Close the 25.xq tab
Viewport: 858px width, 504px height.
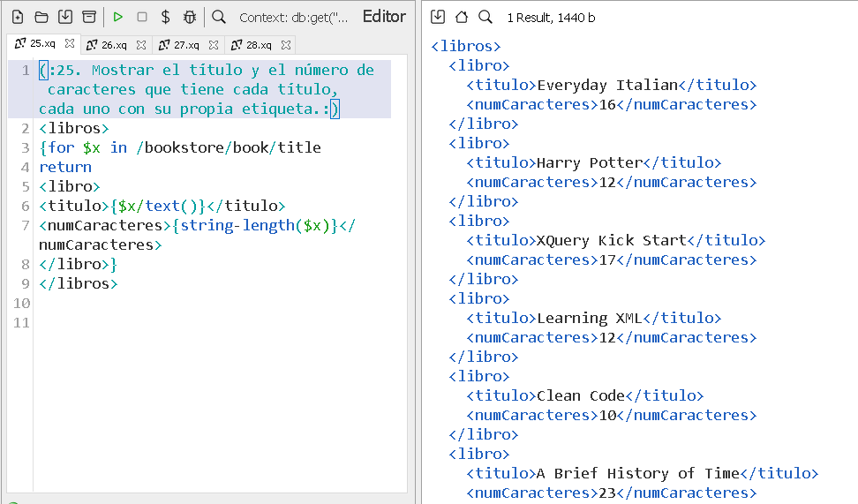(x=70, y=43)
